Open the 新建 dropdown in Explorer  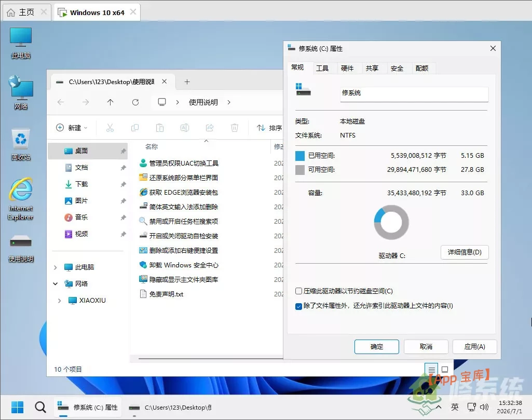(x=72, y=128)
